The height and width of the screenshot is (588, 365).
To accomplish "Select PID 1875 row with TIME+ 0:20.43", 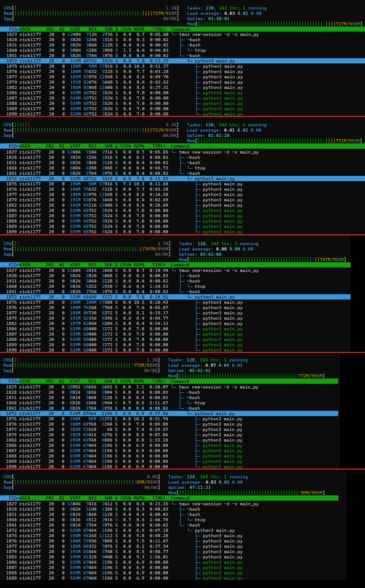I will point(175,302).
